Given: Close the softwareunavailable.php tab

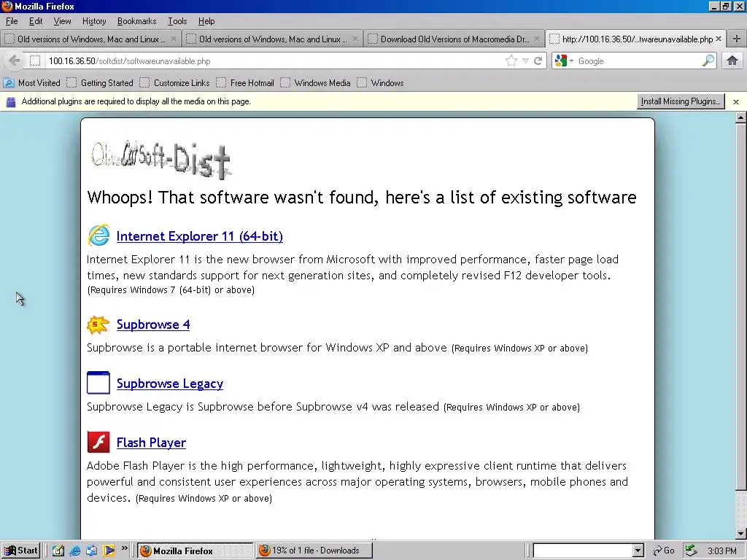Looking at the screenshot, I should coord(719,39).
